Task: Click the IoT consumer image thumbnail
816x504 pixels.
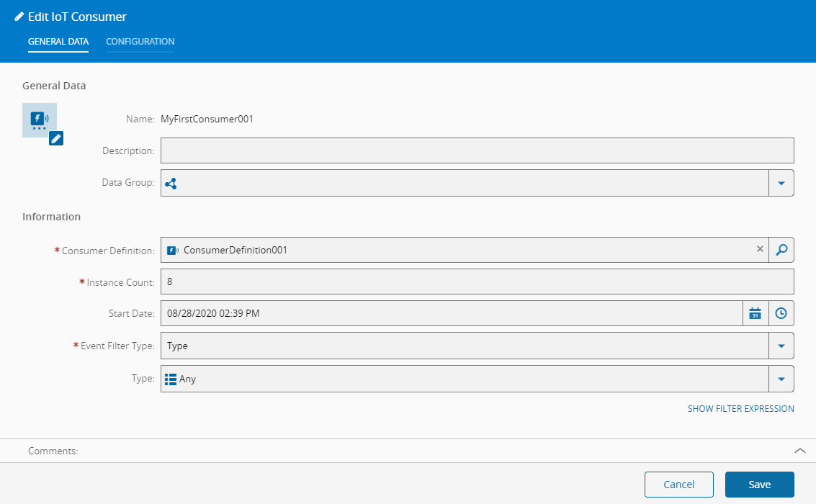Action: 39,119
